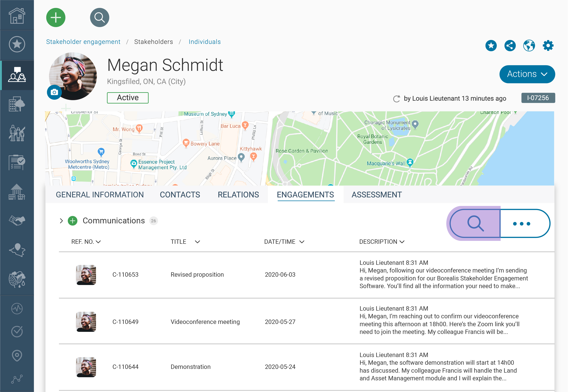
Task: Click Woolworths Sydney Metcentre map marker
Action: click(x=101, y=152)
